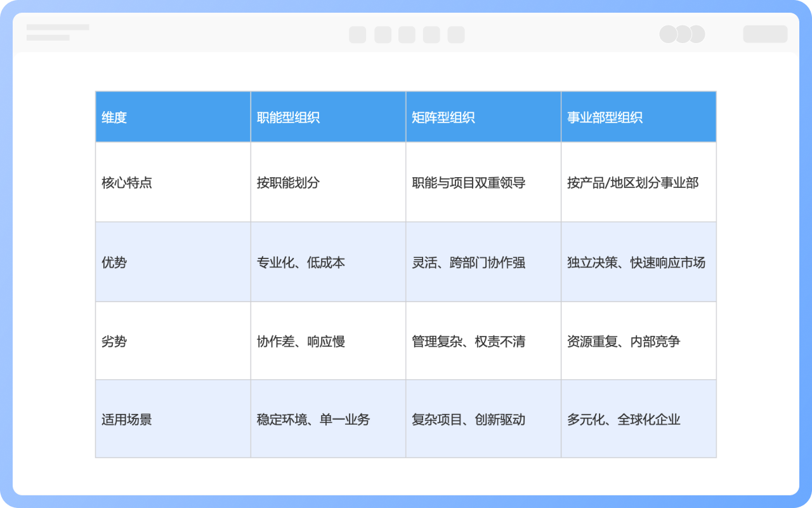Screen dimensions: 812x508
Task: Select the 矩阵型组织 column header
Action: click(483, 117)
